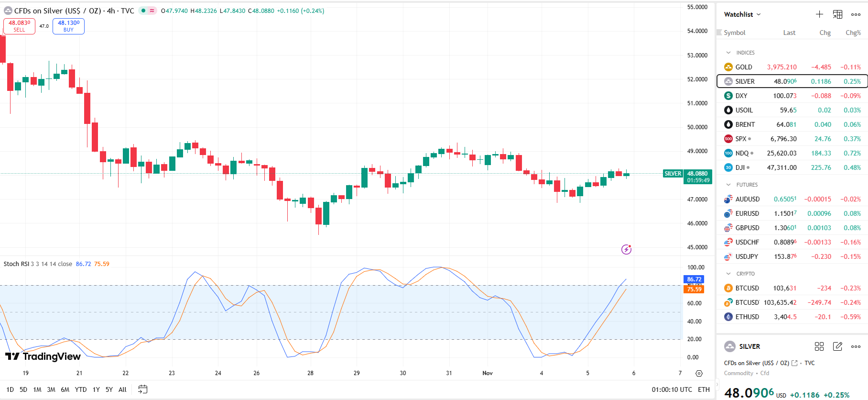The image size is (868, 400).
Task: Click the red SELL price button
Action: tap(20, 26)
